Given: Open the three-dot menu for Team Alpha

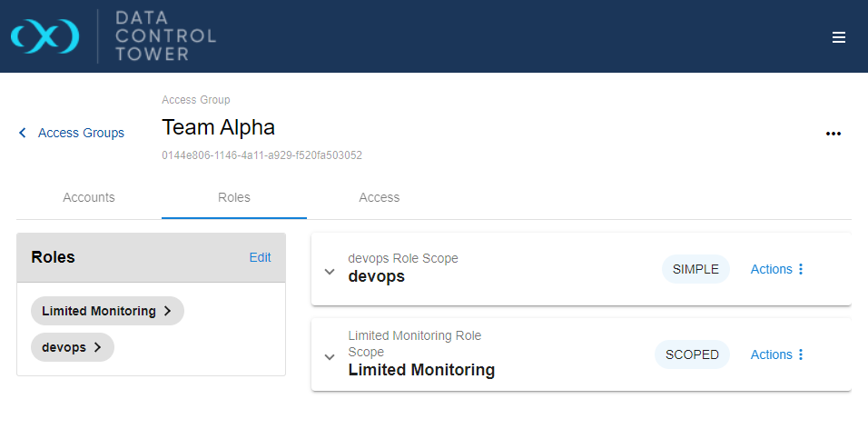Looking at the screenshot, I should click(833, 134).
